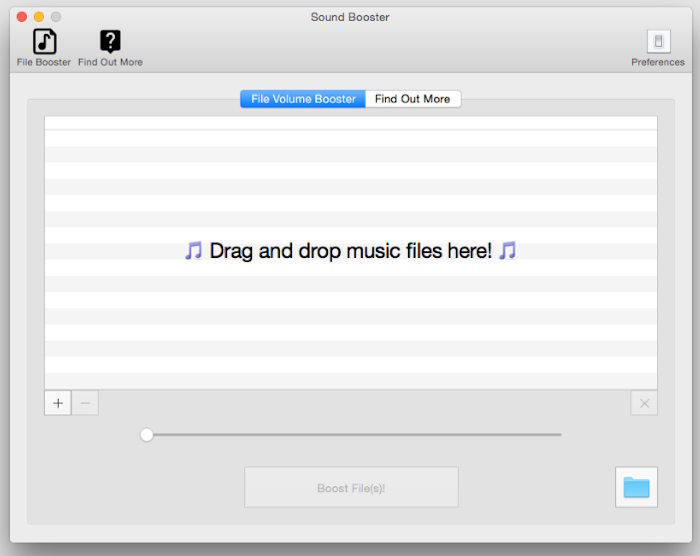This screenshot has width=700, height=556.
Task: Clear the file list with the X button
Action: click(644, 403)
